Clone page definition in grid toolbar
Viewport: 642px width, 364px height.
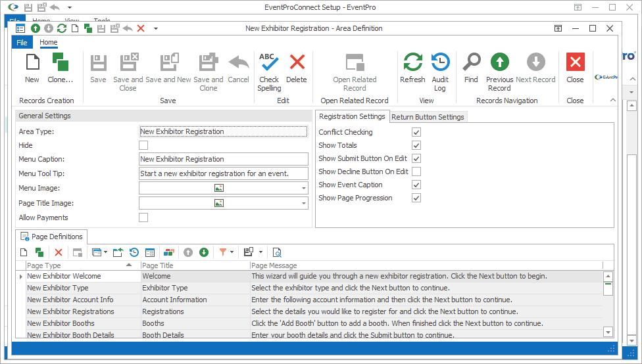coord(39,252)
